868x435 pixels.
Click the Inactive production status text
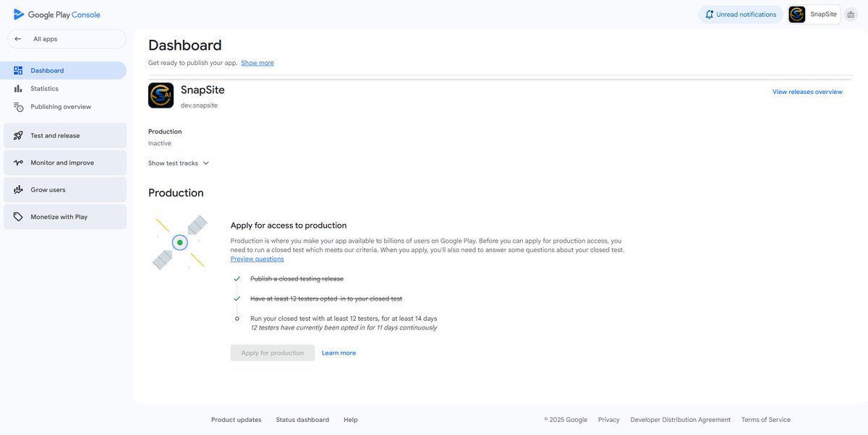pos(160,143)
